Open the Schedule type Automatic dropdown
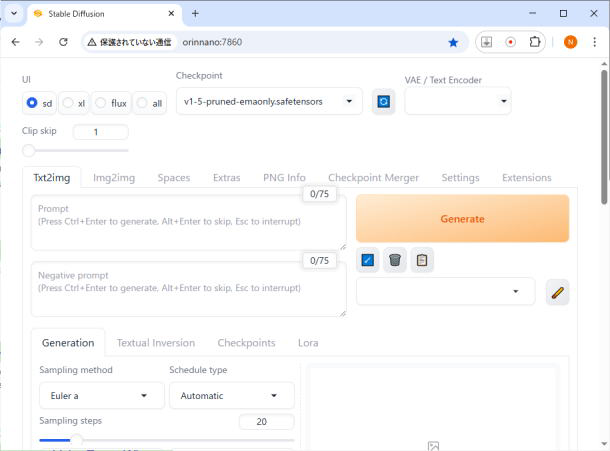 pyautogui.click(x=231, y=395)
